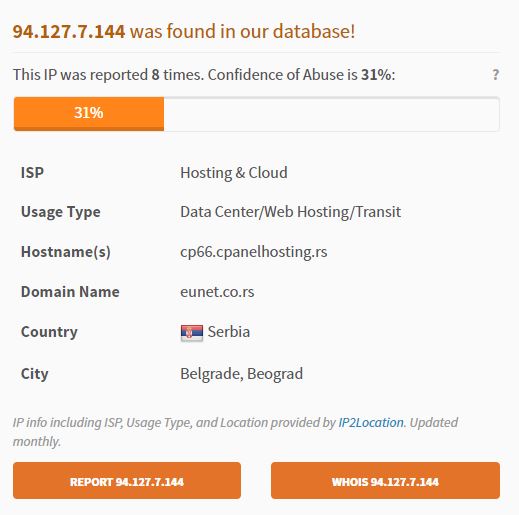Click the Hostname(s) row label
This screenshot has width=519, height=515.
point(66,252)
